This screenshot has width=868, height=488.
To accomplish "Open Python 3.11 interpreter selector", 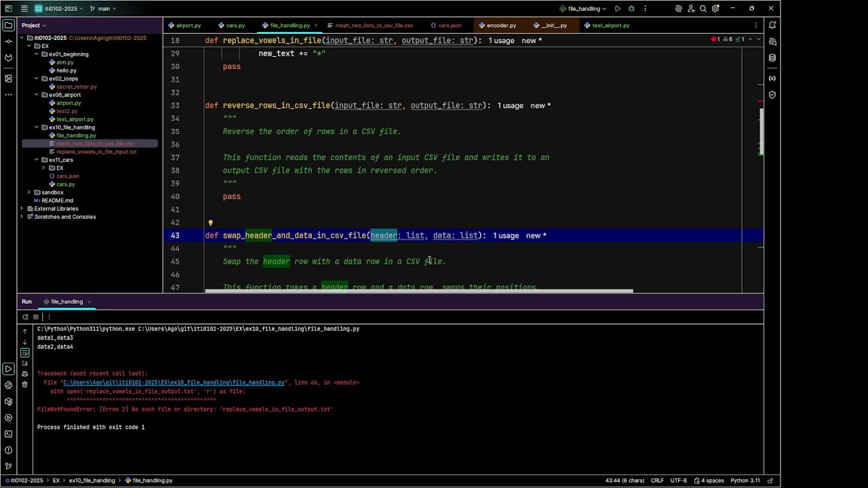I will (745, 481).
